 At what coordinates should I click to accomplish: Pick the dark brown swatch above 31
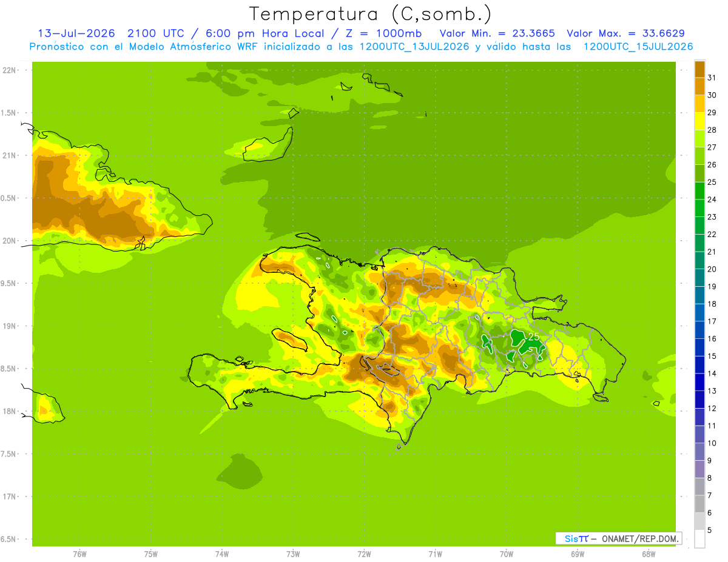coord(699,69)
